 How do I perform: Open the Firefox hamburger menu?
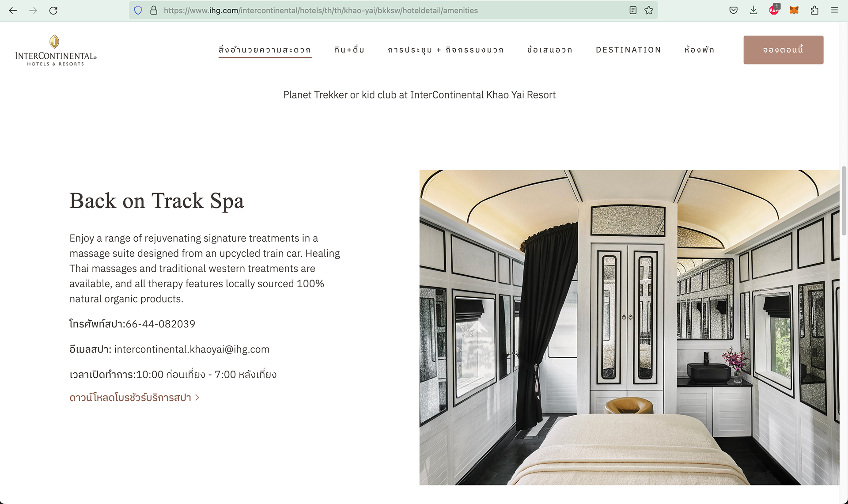pos(834,10)
